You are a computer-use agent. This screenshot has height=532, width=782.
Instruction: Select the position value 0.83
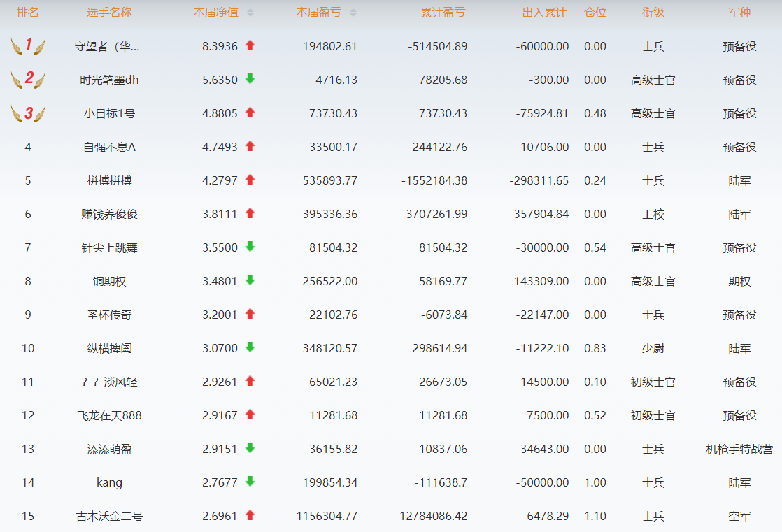595,349
